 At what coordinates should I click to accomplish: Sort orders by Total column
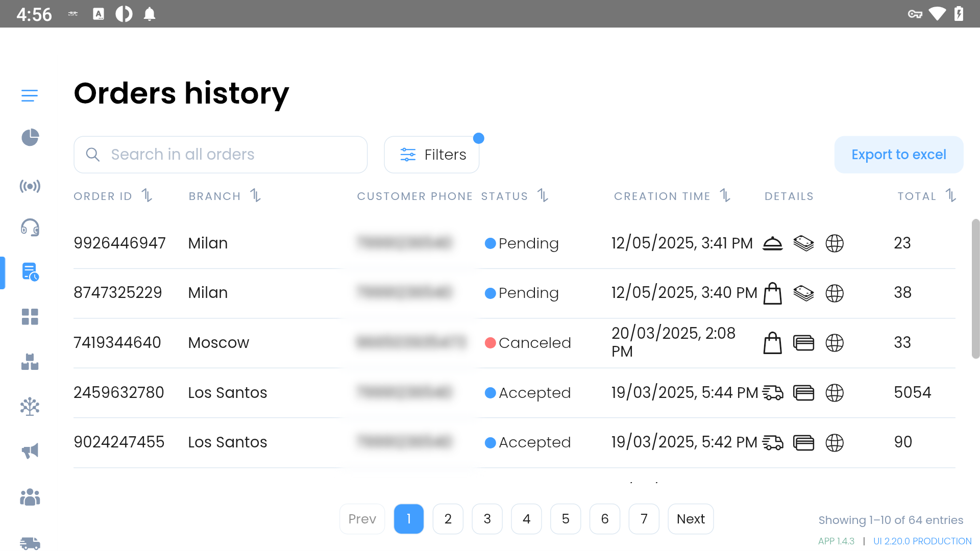pyautogui.click(x=950, y=195)
